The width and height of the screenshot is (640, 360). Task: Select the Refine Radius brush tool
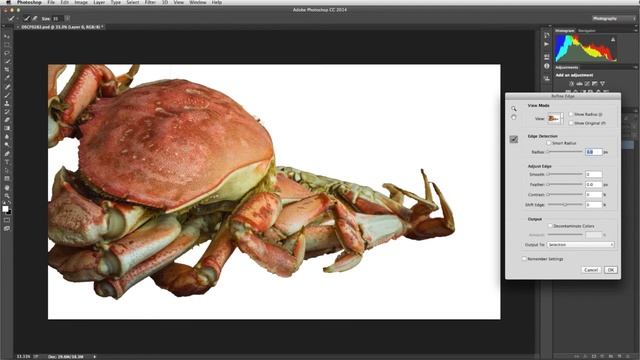[514, 140]
